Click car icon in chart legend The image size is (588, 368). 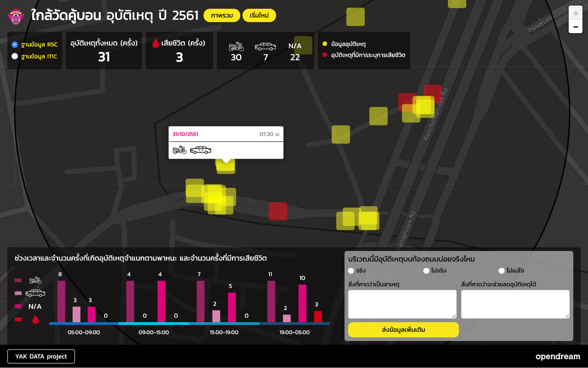pyautogui.click(x=35, y=293)
